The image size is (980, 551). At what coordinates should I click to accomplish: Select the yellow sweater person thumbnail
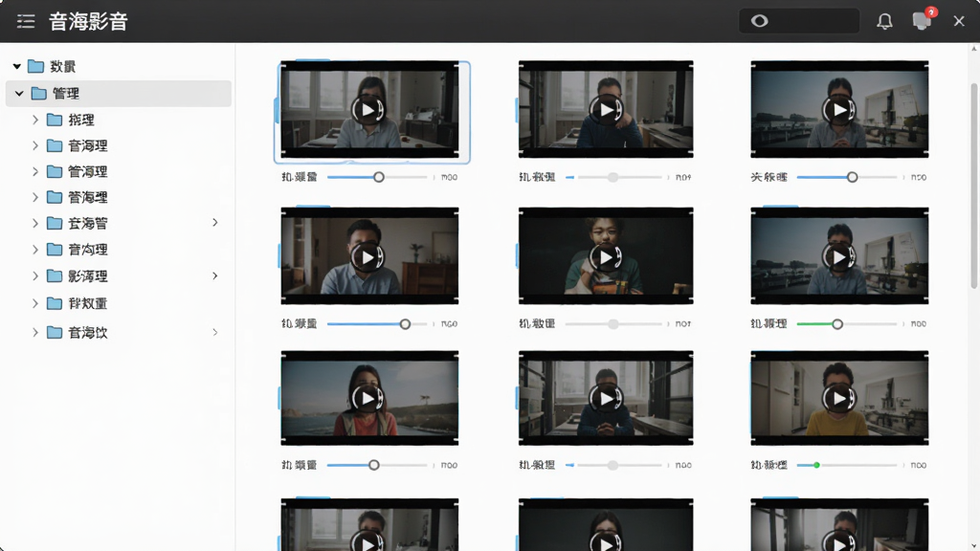[839, 398]
